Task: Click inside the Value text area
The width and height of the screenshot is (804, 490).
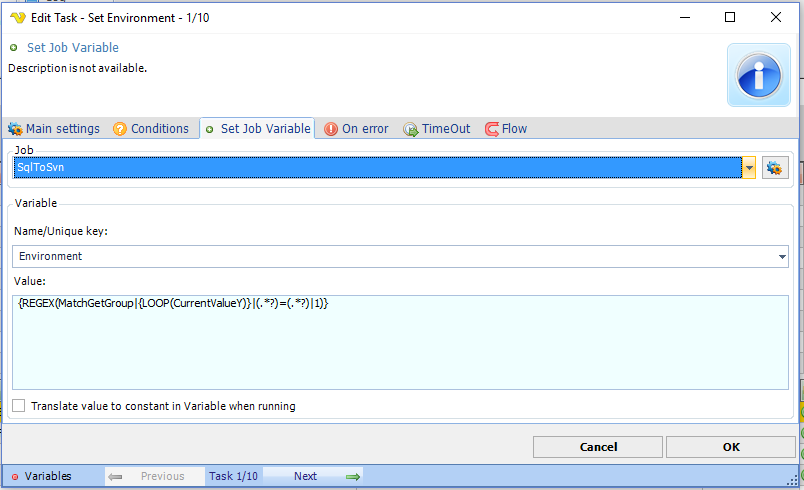Action: (400, 350)
